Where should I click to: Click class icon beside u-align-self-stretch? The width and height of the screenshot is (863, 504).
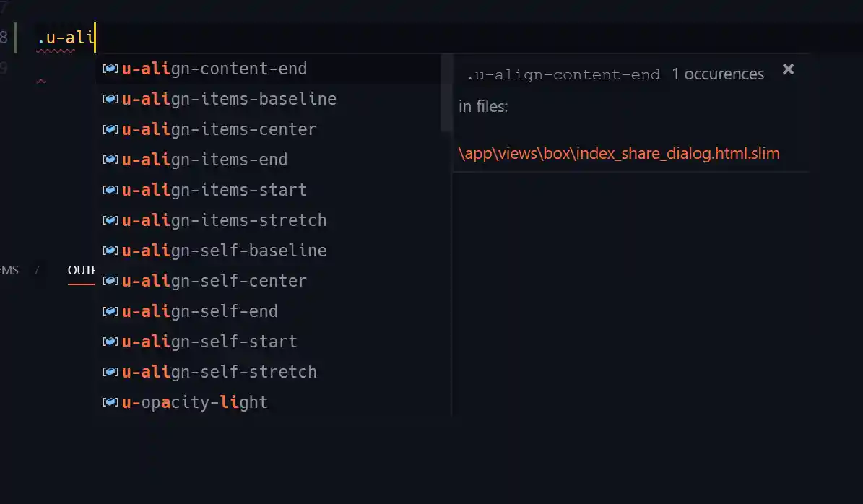coord(110,372)
